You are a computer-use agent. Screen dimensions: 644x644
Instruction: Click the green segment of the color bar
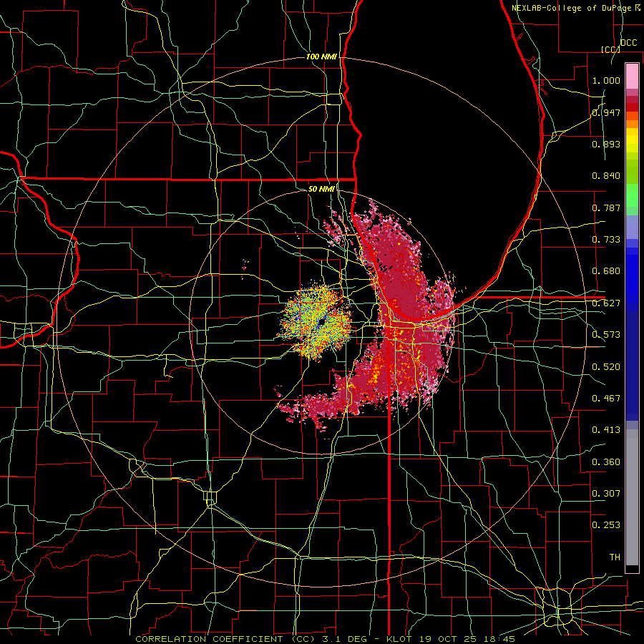pyautogui.click(x=632, y=195)
